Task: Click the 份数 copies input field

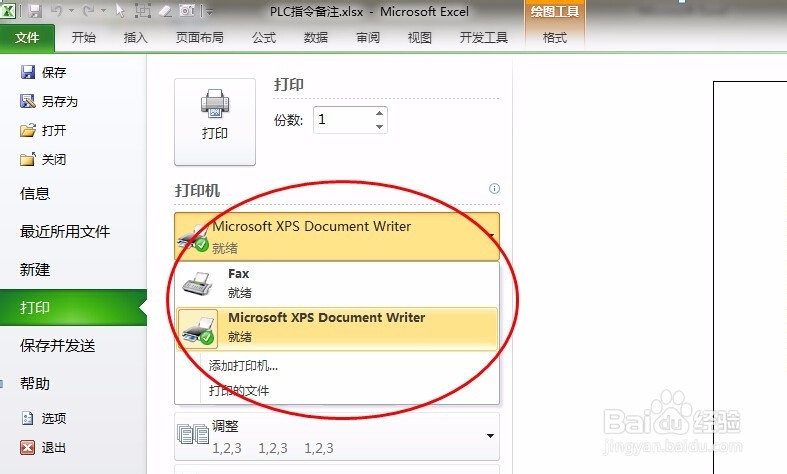Action: point(344,120)
